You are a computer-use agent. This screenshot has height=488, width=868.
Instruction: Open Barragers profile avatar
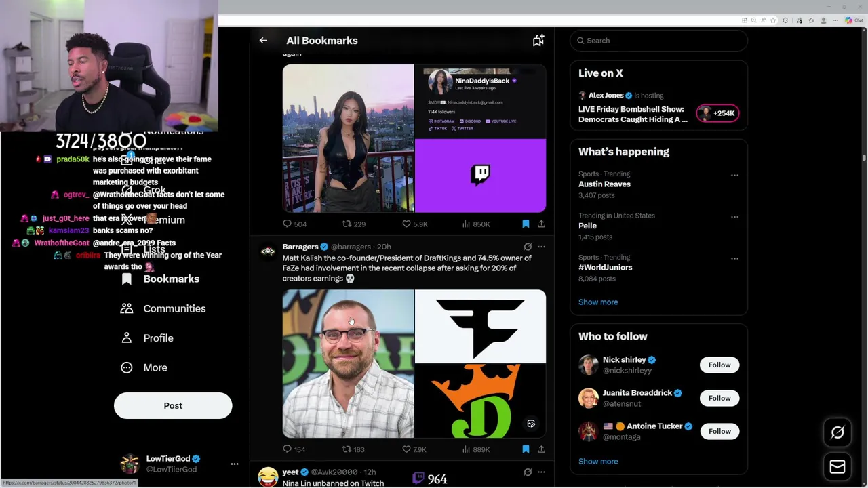pyautogui.click(x=268, y=251)
